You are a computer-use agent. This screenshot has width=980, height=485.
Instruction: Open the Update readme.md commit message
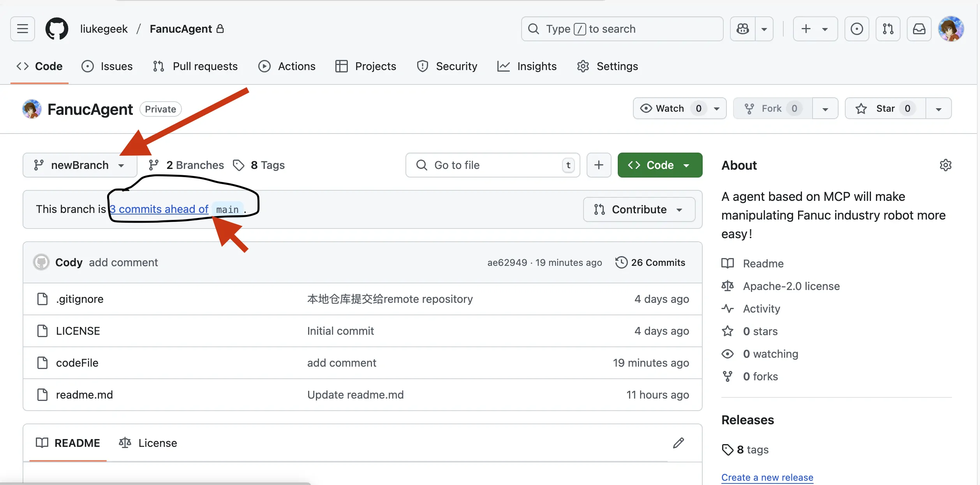(x=355, y=395)
